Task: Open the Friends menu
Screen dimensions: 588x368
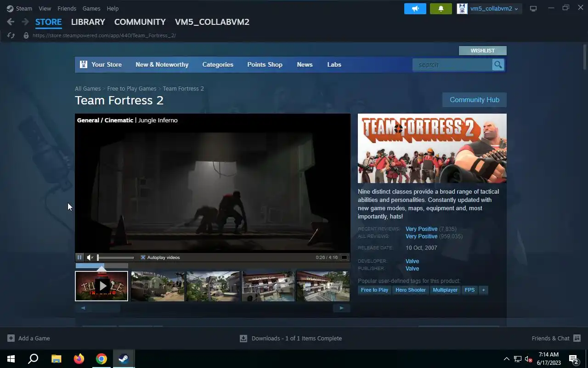Action: pos(67,9)
